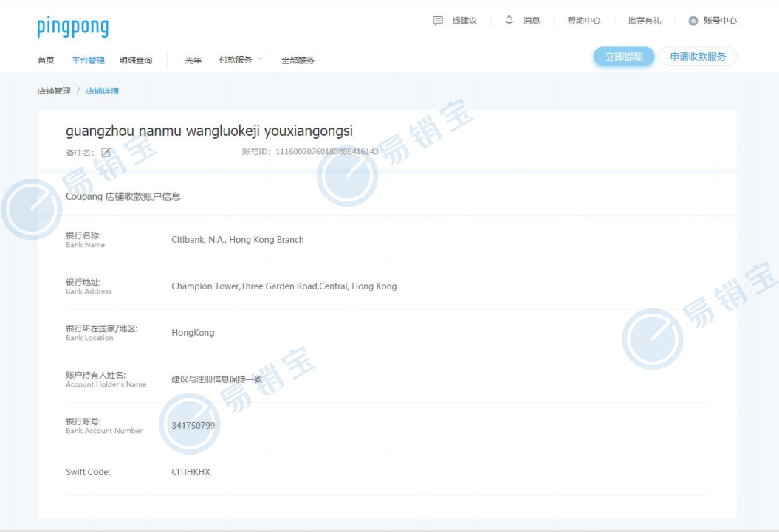
Task: Select Citibank, N.A., Hong Kong Branch text
Action: coord(238,240)
